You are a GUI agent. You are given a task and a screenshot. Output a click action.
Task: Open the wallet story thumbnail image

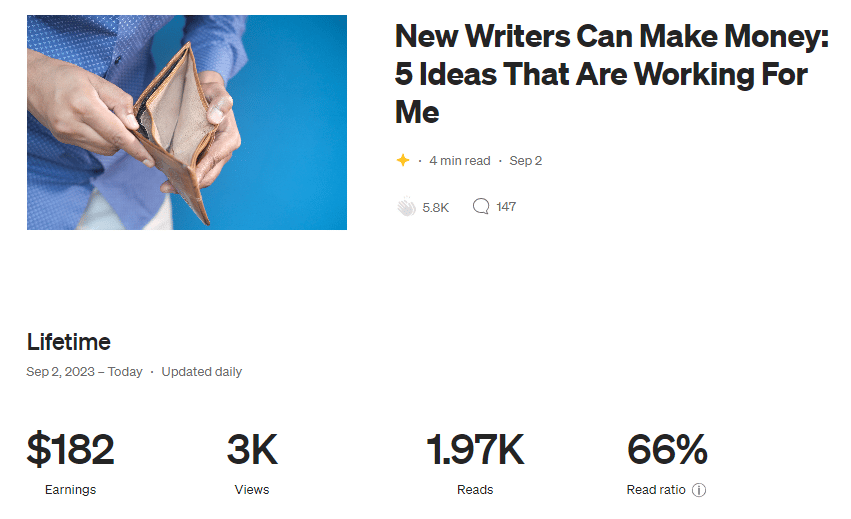[x=187, y=122]
